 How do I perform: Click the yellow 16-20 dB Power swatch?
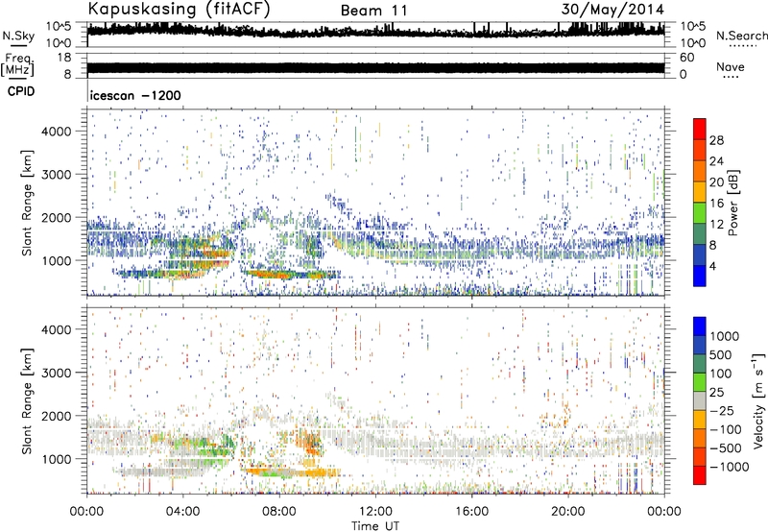[x=700, y=191]
